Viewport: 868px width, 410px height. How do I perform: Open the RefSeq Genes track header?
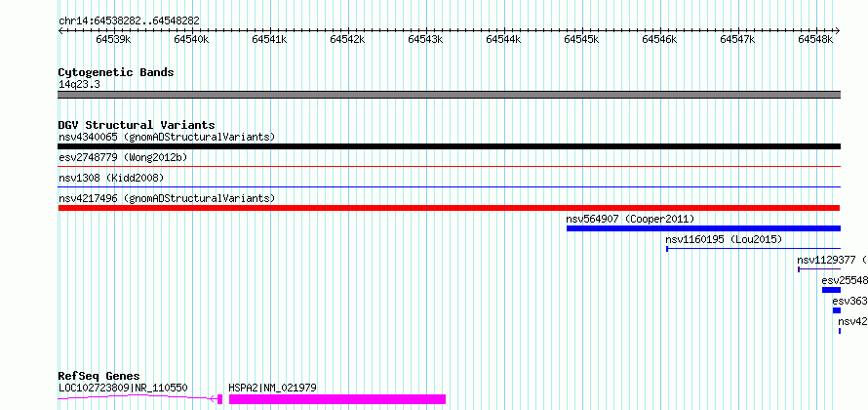pos(99,377)
